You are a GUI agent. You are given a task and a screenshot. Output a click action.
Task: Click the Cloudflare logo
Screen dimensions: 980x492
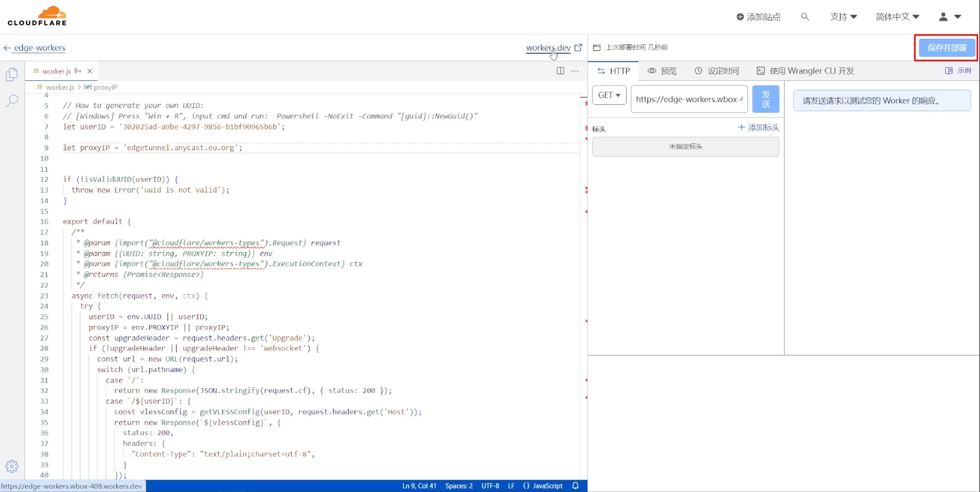37,16
